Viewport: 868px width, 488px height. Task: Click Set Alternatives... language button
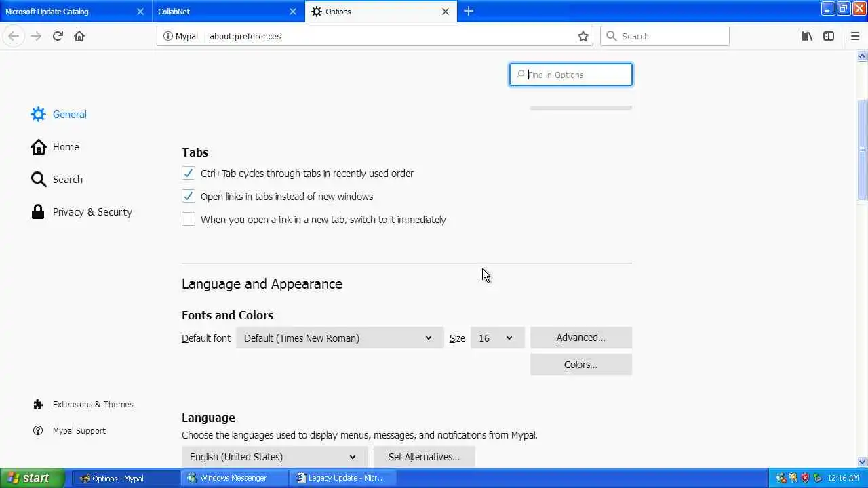[x=424, y=457]
